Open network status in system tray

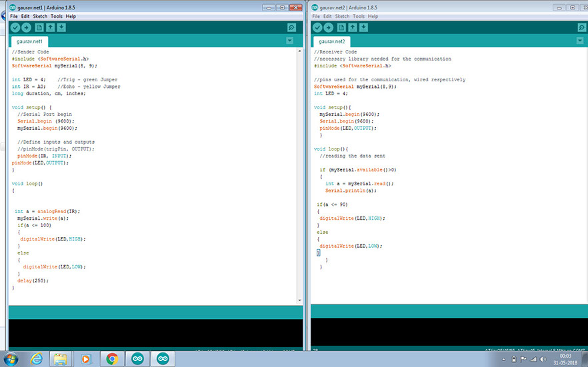533,360
